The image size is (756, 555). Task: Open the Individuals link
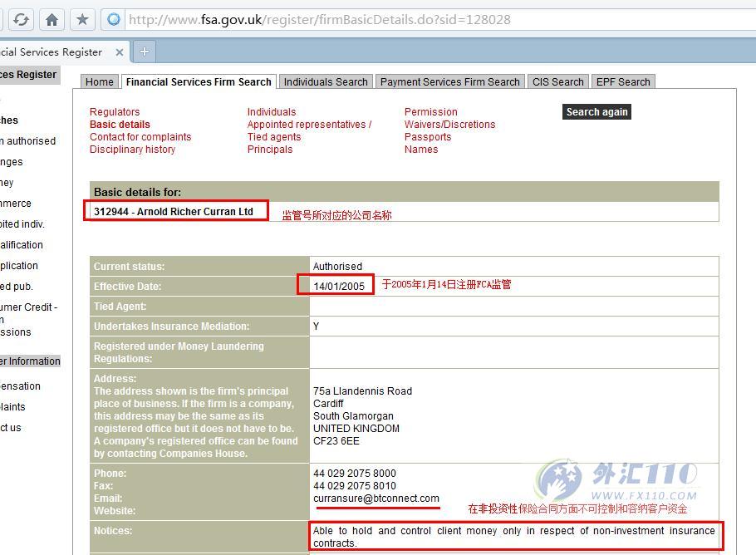[272, 112]
